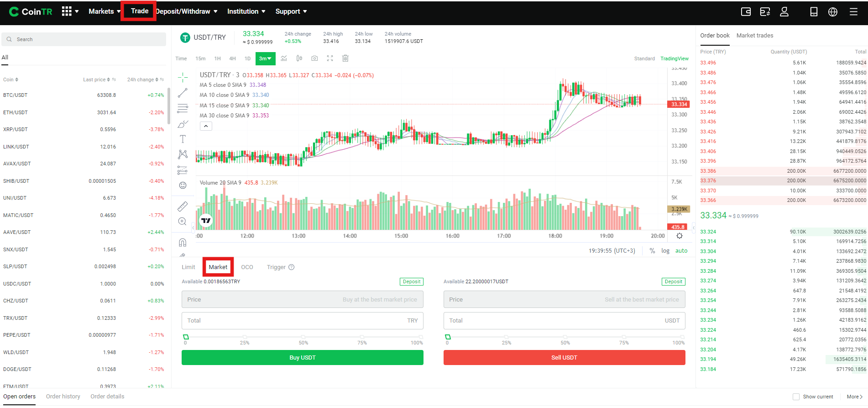Open the user profile icon
This screenshot has width=868, height=408.
(x=784, y=12)
